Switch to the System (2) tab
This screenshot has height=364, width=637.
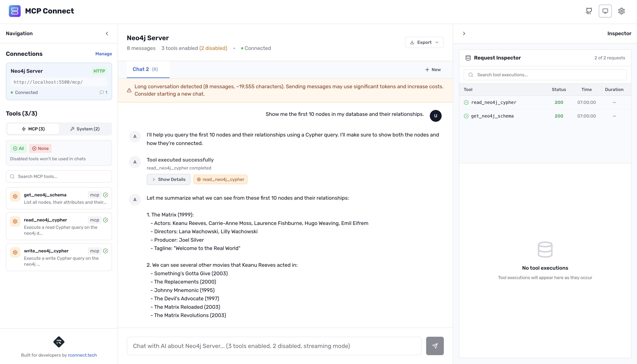click(85, 129)
